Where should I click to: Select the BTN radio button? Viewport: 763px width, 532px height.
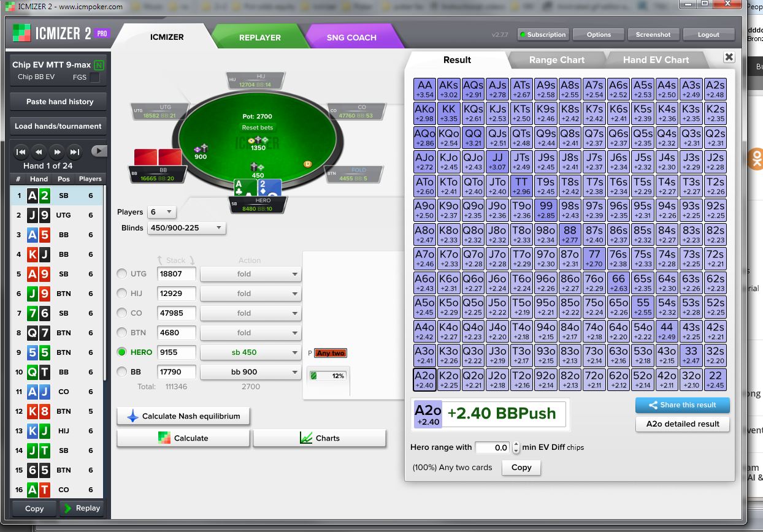pyautogui.click(x=122, y=333)
